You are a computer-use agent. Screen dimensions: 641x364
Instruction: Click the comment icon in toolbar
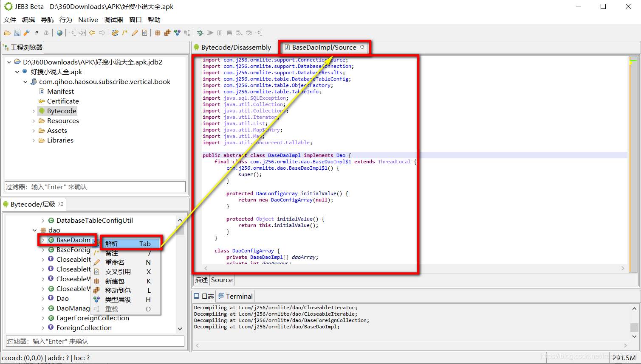pyautogui.click(x=125, y=33)
